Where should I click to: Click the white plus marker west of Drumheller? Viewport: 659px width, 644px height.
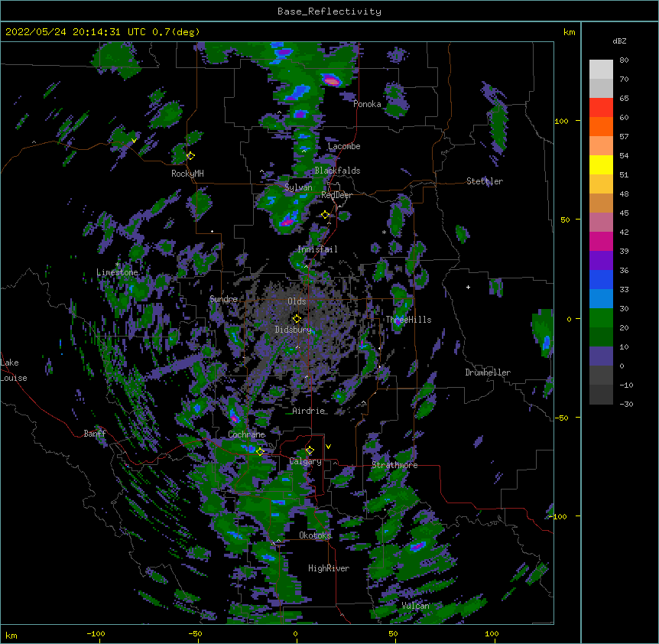click(x=468, y=287)
